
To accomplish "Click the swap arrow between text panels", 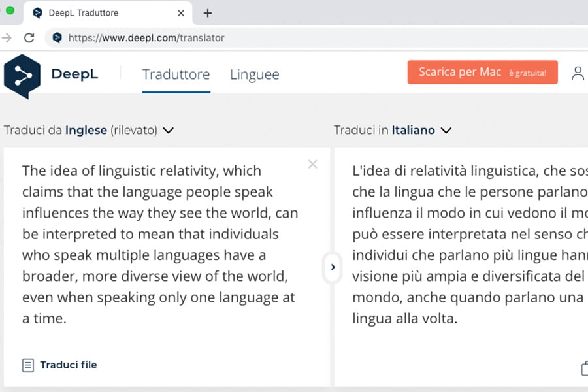I will [333, 267].
